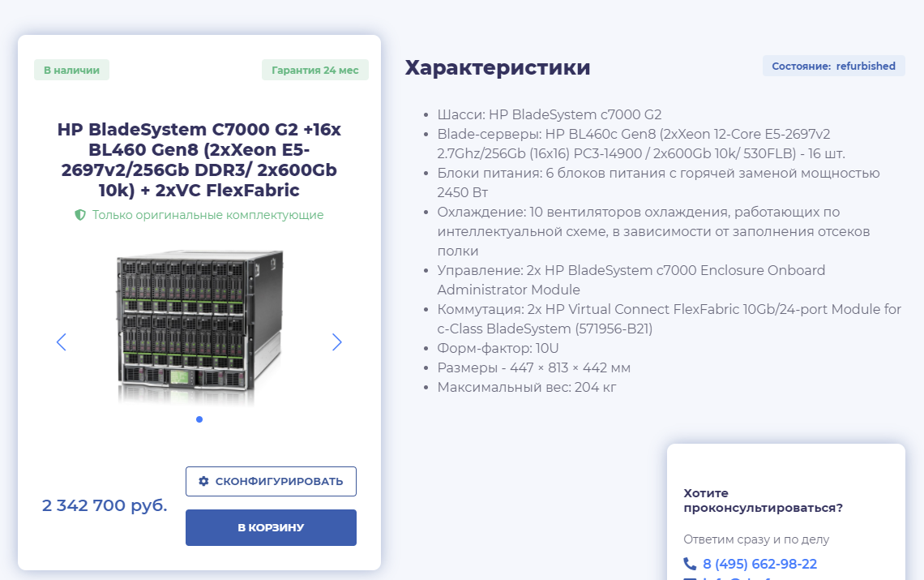924x580 pixels.
Task: Select the blue carousel dot indicator
Action: point(199,419)
